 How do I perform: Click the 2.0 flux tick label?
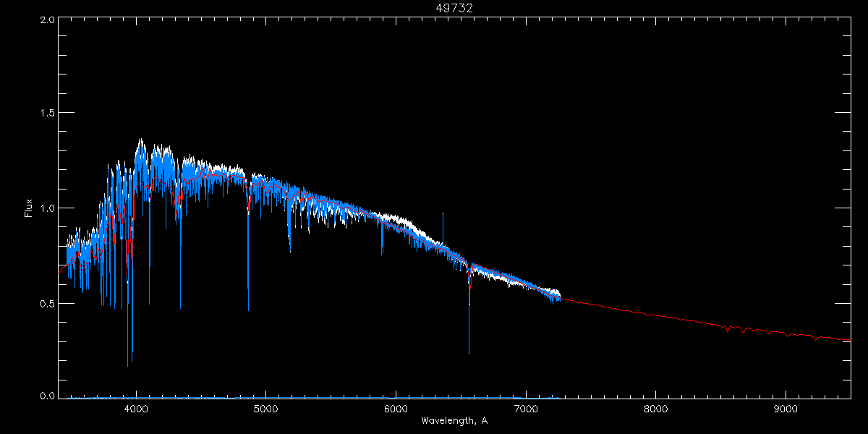46,20
